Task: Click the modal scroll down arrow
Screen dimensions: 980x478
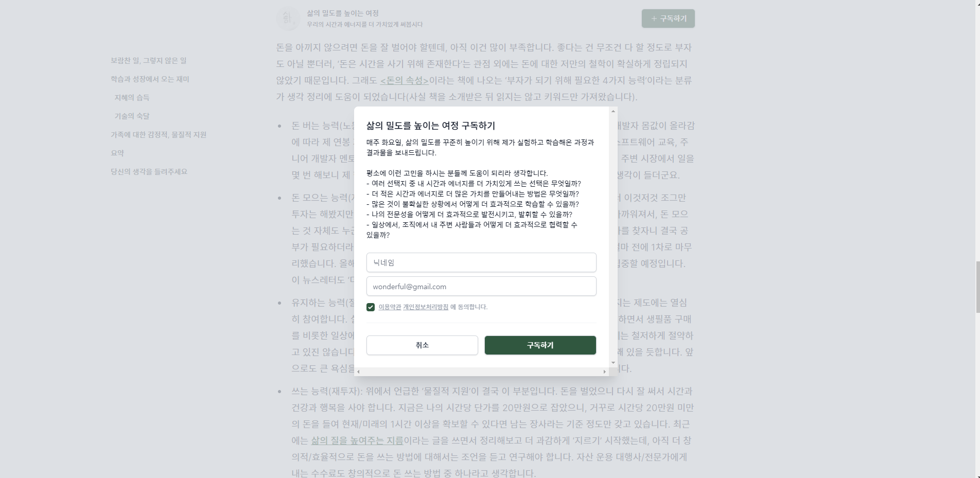Action: [613, 363]
